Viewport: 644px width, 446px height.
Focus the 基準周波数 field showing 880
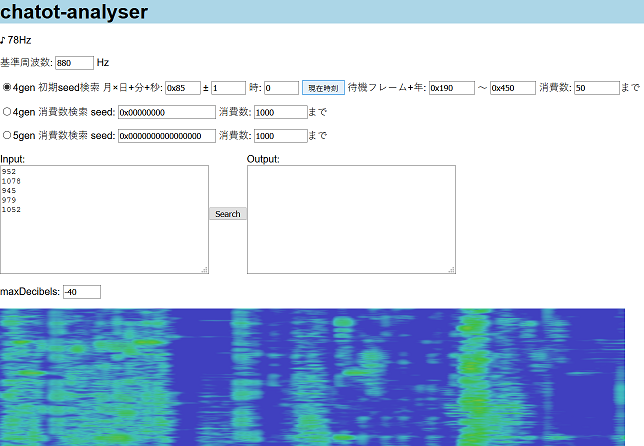point(74,63)
